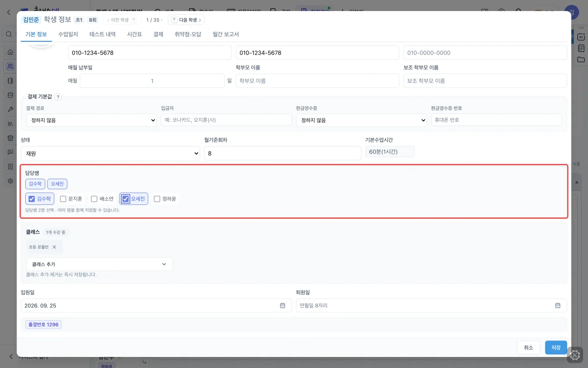This screenshot has width=588, height=368.
Task: Uncheck the 김수학 teacher checkbox
Action: click(x=32, y=199)
